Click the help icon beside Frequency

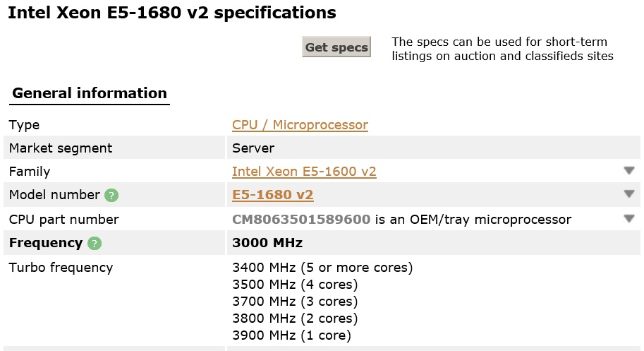point(95,244)
